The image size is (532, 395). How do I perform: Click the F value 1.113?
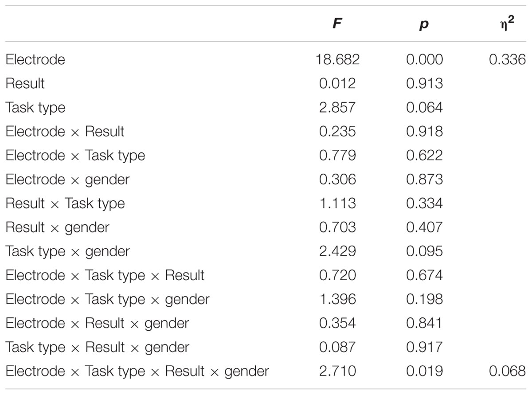337,203
